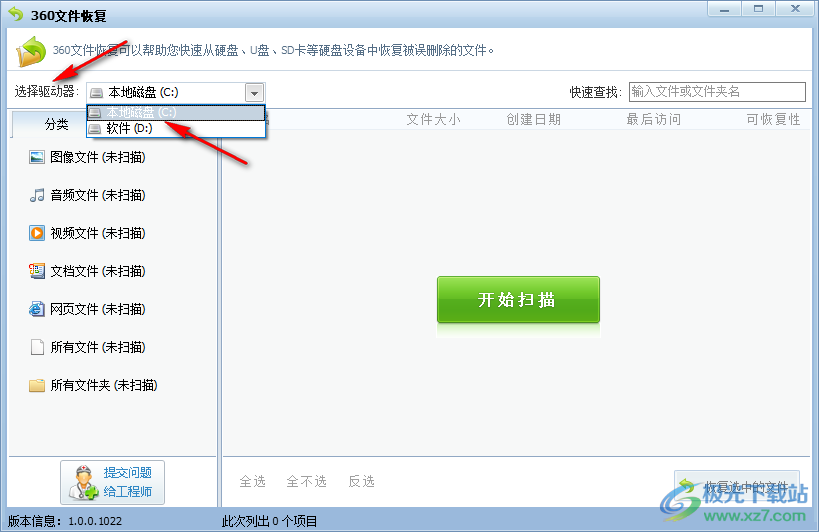Click 全选 to select all items
Screen dimensions: 819x532
(253, 481)
